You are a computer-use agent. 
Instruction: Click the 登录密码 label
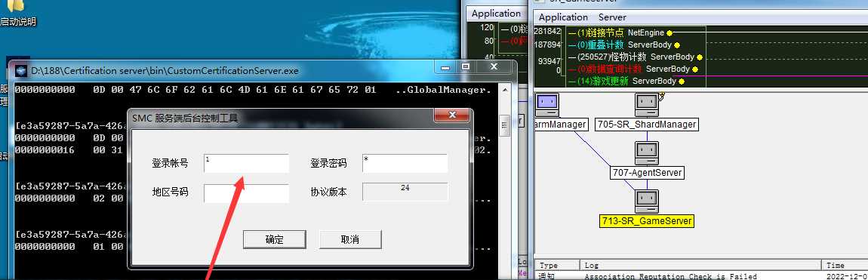328,163
